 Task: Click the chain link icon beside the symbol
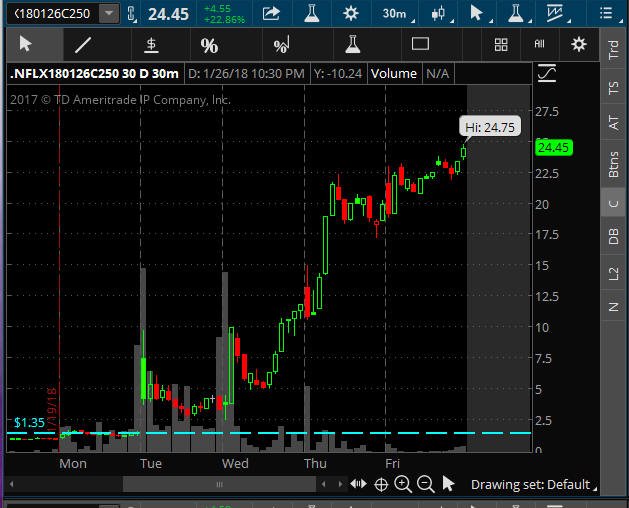[132, 14]
